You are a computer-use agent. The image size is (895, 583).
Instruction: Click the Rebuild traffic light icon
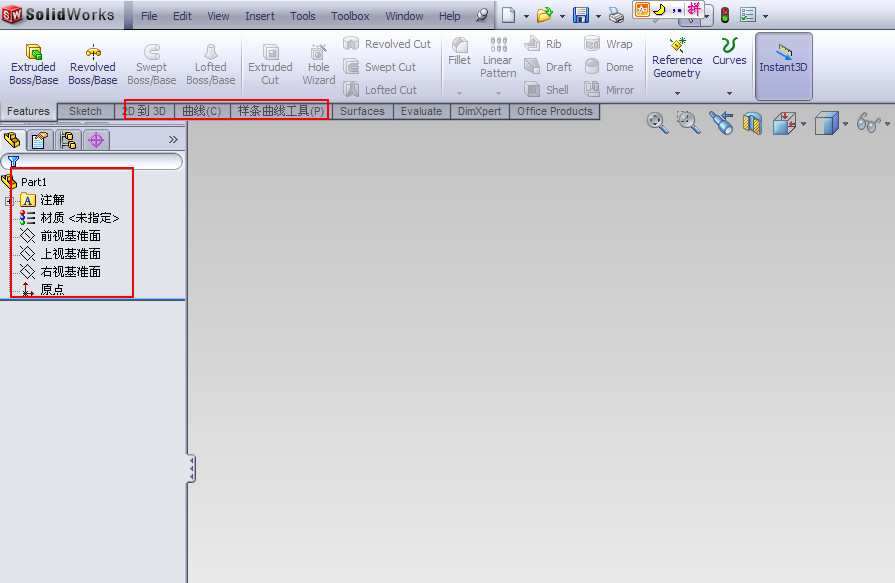pos(725,15)
